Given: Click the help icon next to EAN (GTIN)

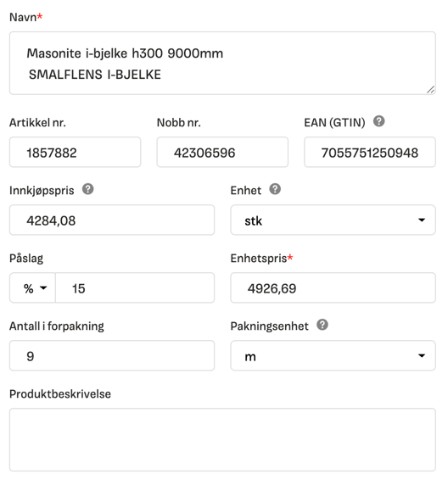Looking at the screenshot, I should point(378,121).
